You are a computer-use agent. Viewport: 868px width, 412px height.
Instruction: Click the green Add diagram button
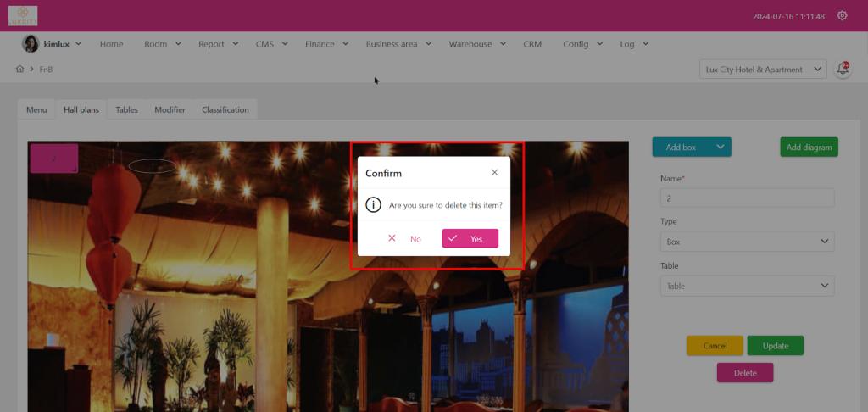click(809, 148)
